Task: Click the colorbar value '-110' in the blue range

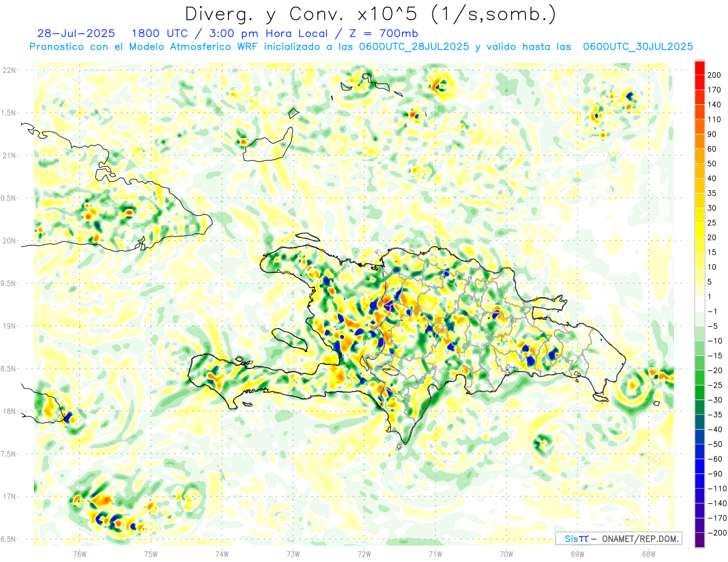Action: 718,489
